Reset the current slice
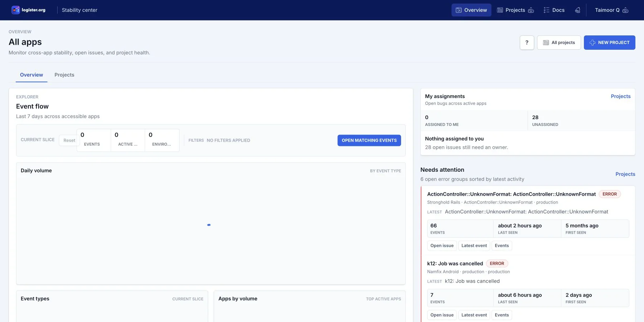Image resolution: width=644 pixels, height=322 pixels. (x=69, y=140)
